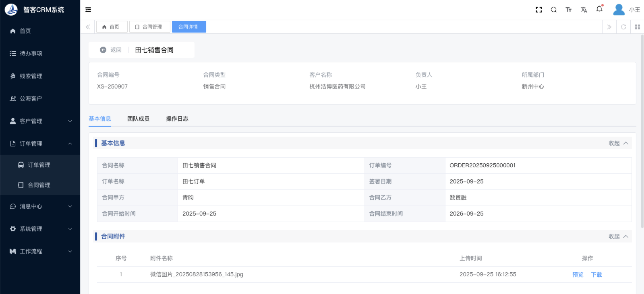The width and height of the screenshot is (644, 294).
Task: Open the search magnifier icon
Action: [553, 10]
